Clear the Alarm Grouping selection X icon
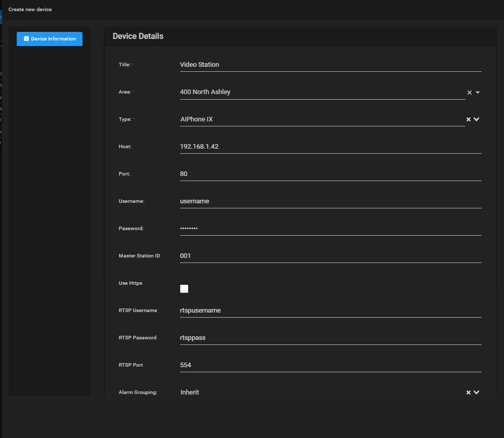 [x=468, y=392]
